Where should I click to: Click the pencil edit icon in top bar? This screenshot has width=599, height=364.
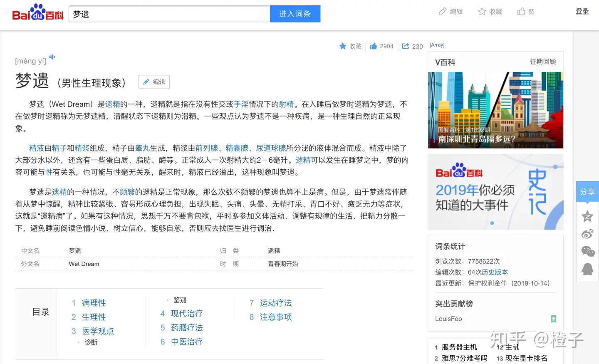[x=443, y=12]
